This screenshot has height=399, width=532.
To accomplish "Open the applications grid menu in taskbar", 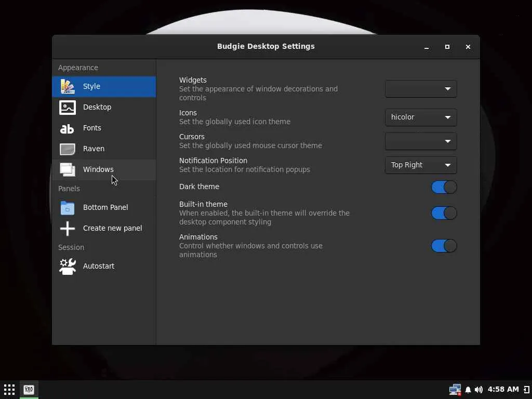I will pyautogui.click(x=9, y=390).
